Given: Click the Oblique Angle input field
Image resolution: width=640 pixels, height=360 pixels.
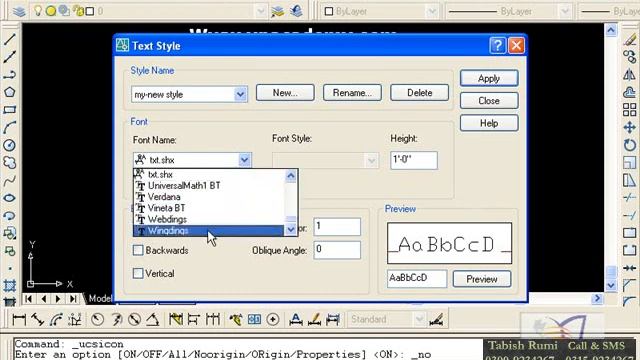Looking at the screenshot, I should [337, 250].
